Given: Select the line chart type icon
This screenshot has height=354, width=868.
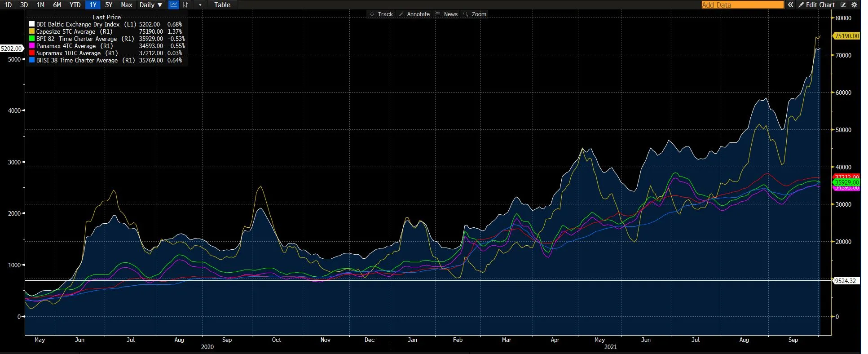Looking at the screenshot, I should (x=173, y=5).
